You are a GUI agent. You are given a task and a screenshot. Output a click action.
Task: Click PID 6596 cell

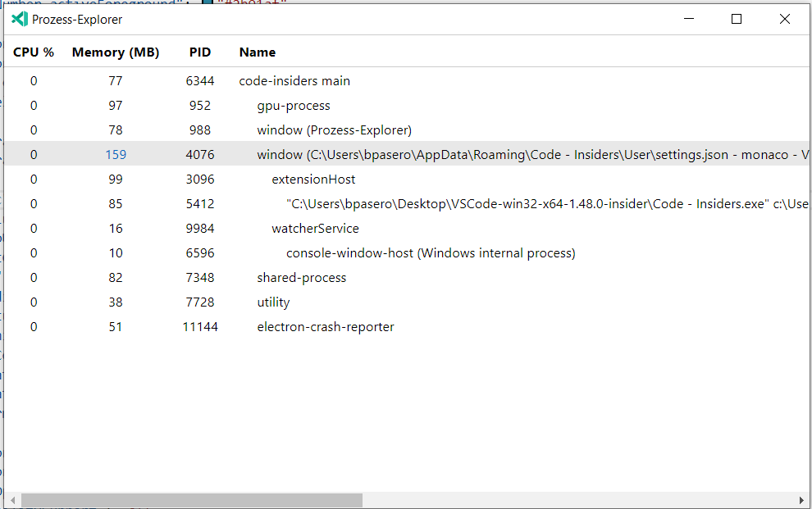200,253
